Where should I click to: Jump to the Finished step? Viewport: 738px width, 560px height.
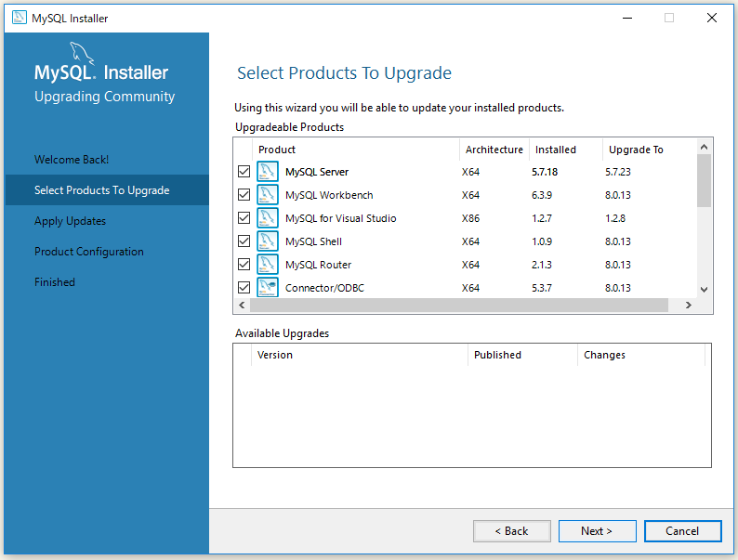click(x=55, y=282)
